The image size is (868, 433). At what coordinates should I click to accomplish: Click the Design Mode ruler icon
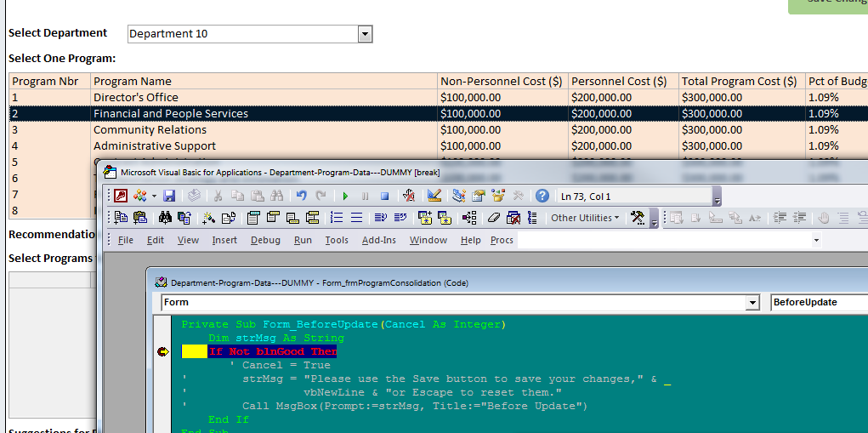pos(434,196)
